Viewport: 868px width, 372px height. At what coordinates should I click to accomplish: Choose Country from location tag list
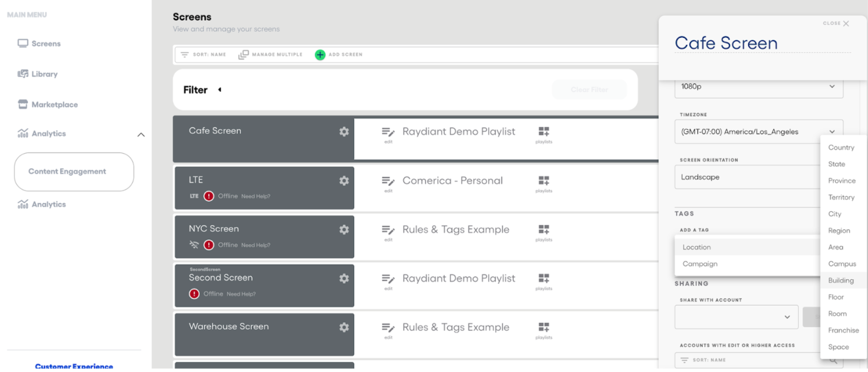click(x=843, y=147)
